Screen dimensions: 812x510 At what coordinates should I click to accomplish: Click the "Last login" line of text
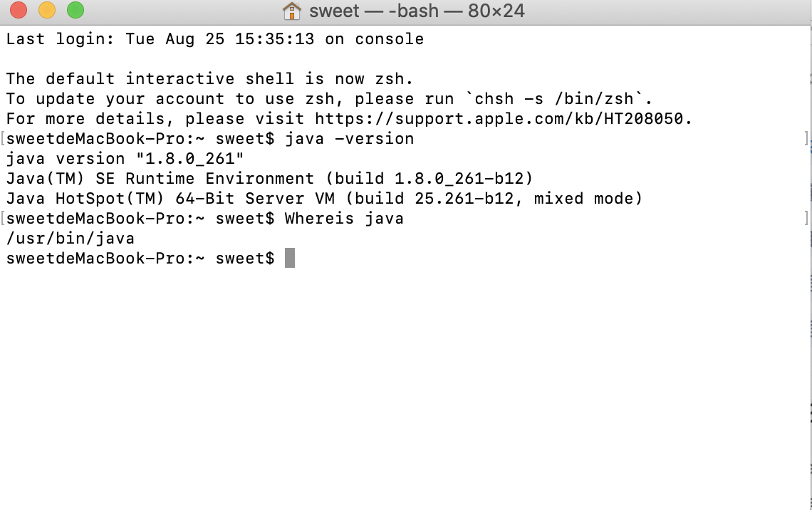215,39
